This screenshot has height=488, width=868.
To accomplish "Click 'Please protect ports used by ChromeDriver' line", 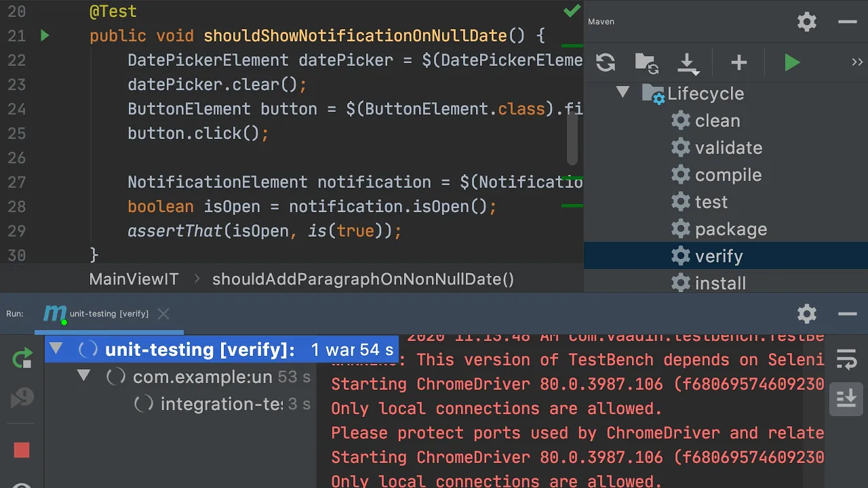I will tap(577, 433).
